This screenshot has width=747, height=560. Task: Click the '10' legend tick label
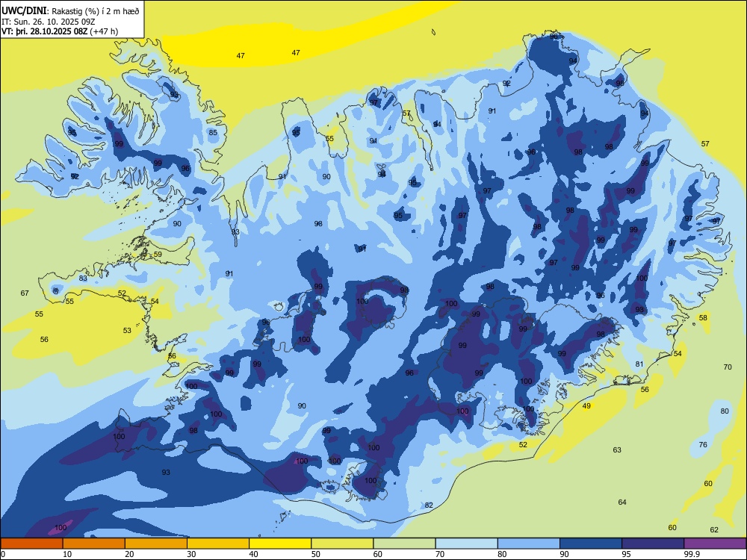pos(67,554)
